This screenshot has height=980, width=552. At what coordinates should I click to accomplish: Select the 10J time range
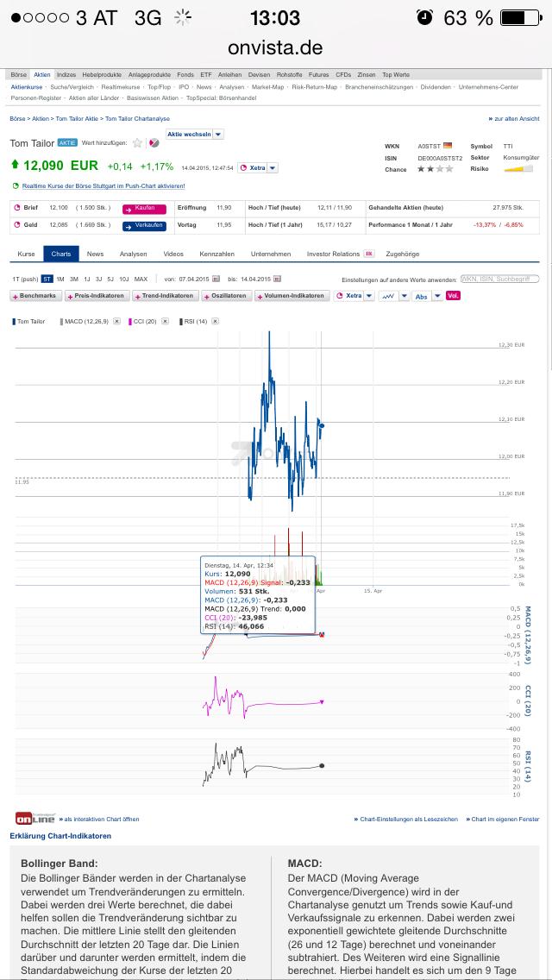pos(124,279)
